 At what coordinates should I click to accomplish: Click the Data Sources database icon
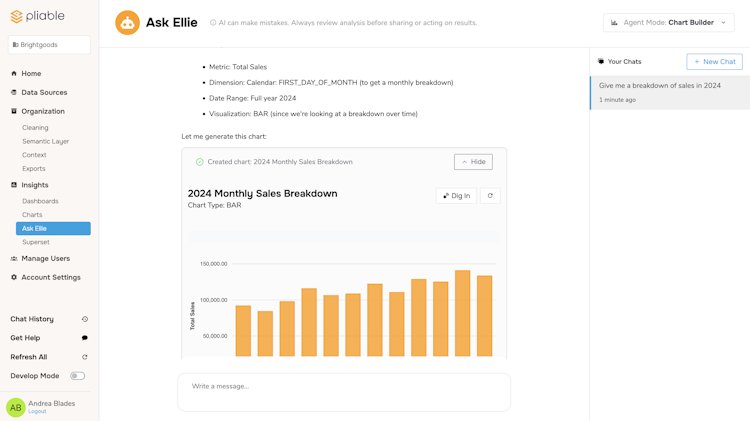point(14,93)
